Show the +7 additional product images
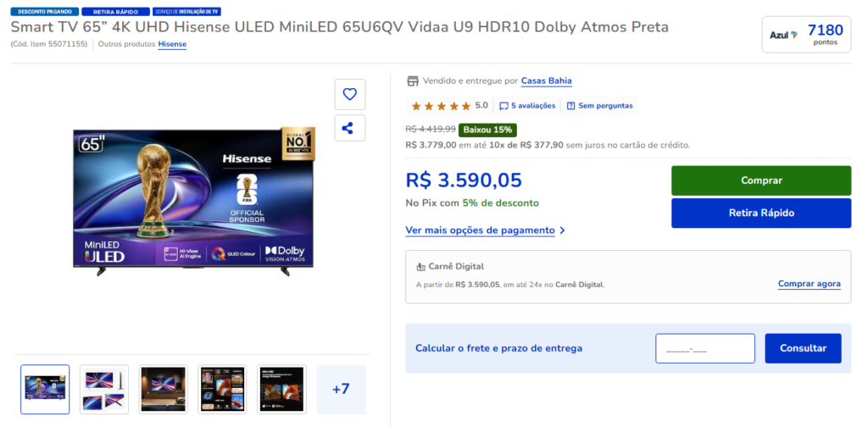 [x=341, y=389]
